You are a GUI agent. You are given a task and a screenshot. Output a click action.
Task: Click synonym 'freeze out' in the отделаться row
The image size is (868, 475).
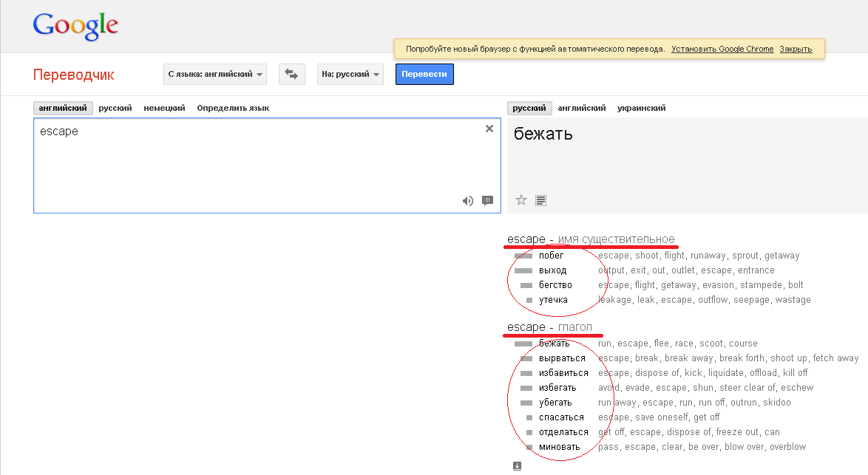(737, 432)
